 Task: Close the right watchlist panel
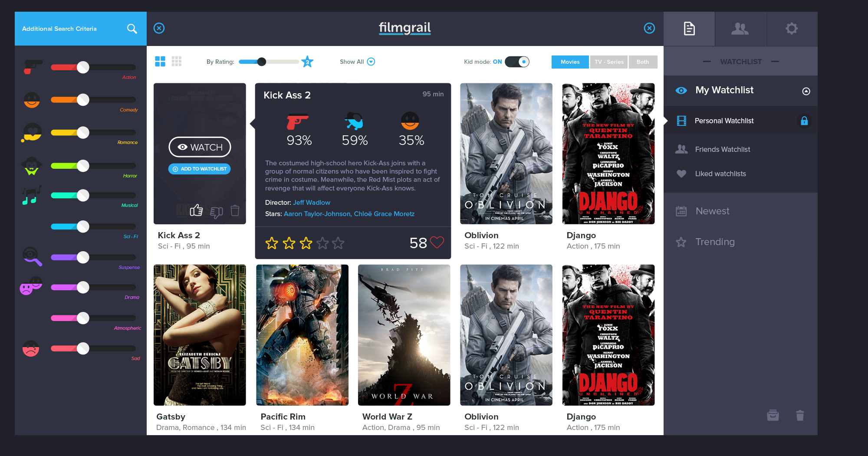click(649, 28)
